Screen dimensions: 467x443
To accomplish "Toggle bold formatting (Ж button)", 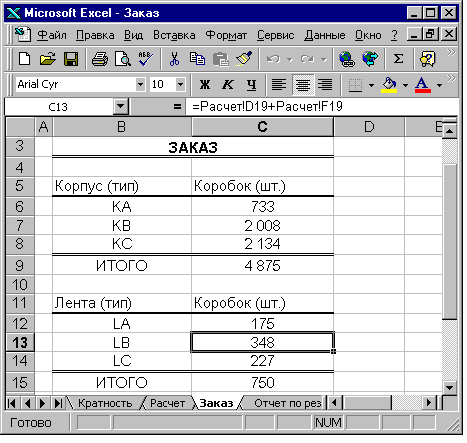I will coord(205,85).
